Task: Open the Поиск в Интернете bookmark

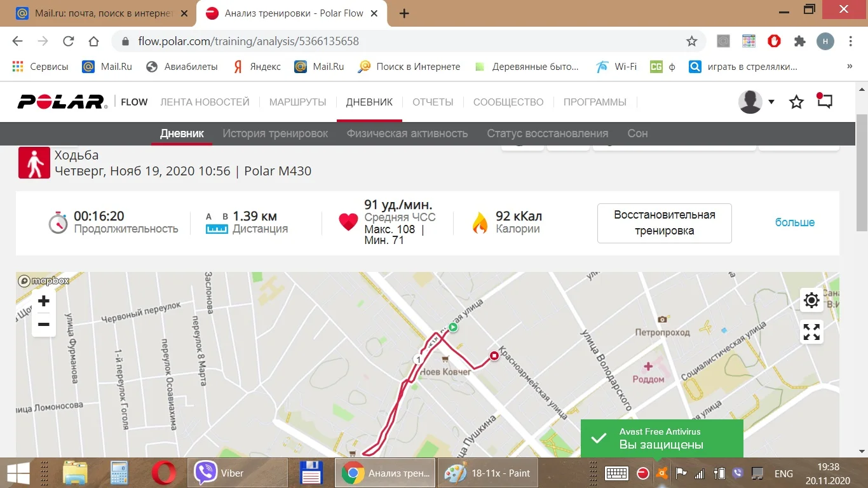Action: click(409, 66)
